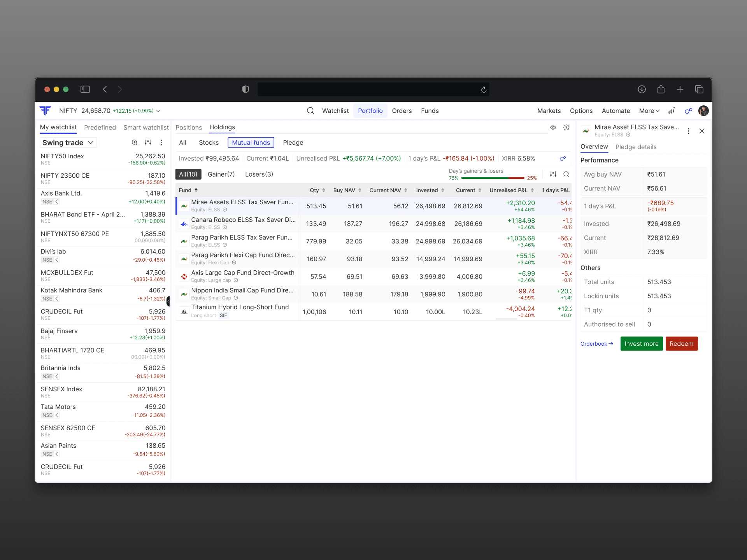The width and height of the screenshot is (747, 560).
Task: Open the Orderbook link
Action: (x=596, y=344)
